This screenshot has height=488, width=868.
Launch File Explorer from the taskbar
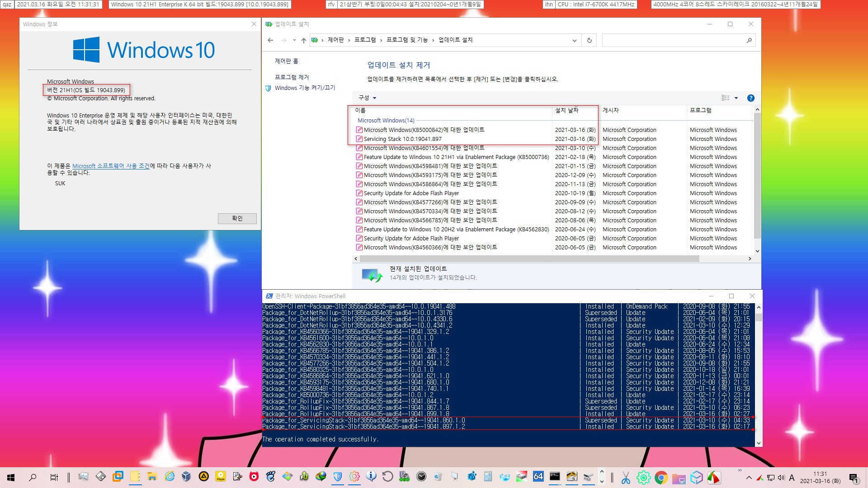click(x=152, y=477)
